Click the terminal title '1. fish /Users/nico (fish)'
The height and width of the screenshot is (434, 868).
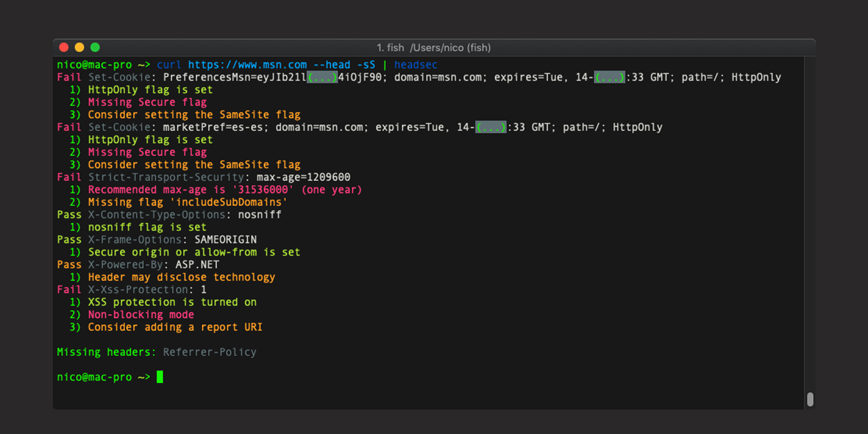[x=434, y=47]
